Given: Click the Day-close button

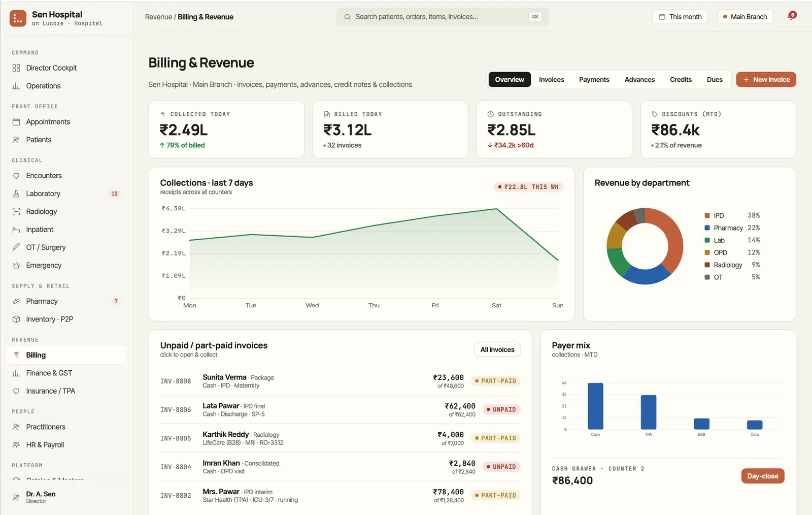Looking at the screenshot, I should pos(763,476).
